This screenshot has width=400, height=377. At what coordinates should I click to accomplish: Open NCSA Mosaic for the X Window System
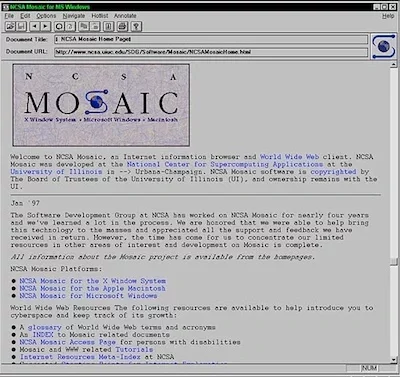92,281
